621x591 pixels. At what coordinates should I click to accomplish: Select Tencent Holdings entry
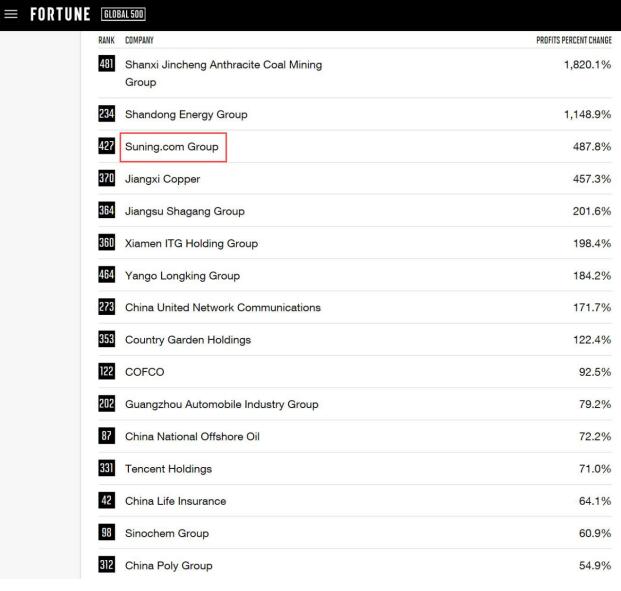click(x=168, y=469)
